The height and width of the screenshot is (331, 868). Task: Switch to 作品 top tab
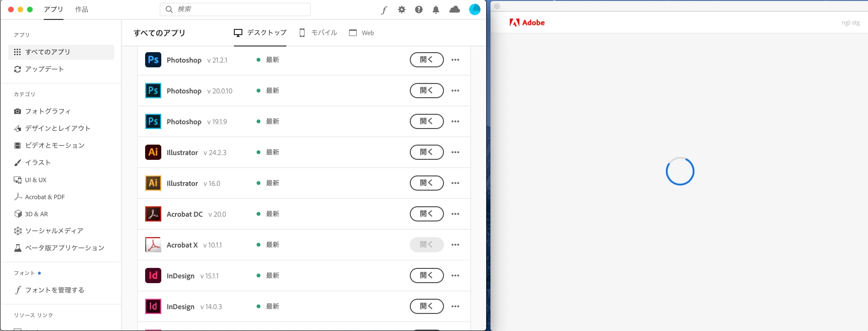point(82,9)
